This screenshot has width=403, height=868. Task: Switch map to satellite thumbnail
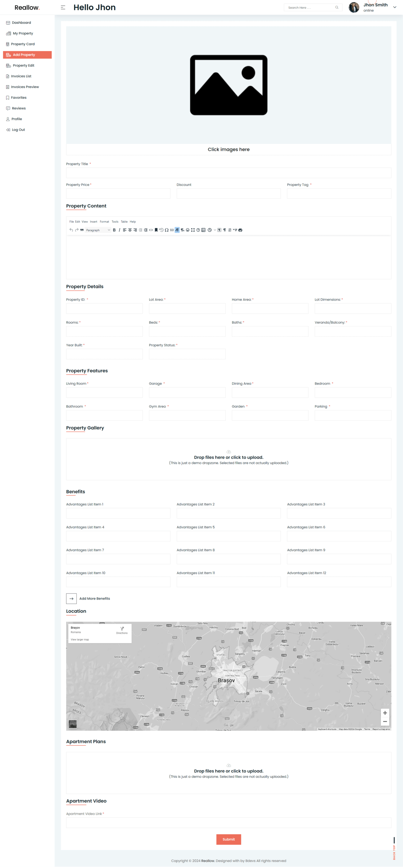pyautogui.click(x=73, y=724)
